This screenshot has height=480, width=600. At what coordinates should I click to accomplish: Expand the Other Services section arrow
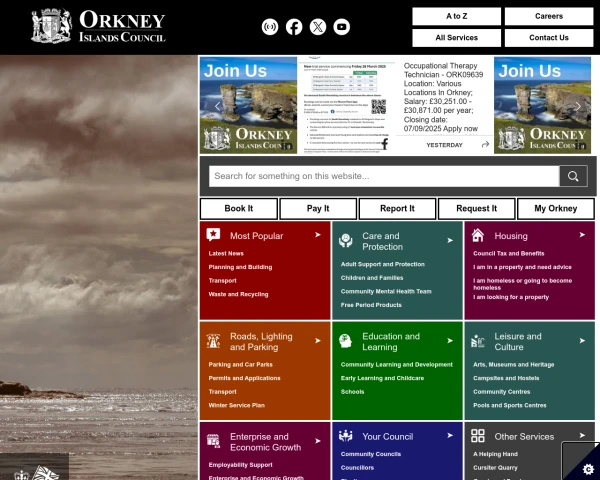click(582, 436)
